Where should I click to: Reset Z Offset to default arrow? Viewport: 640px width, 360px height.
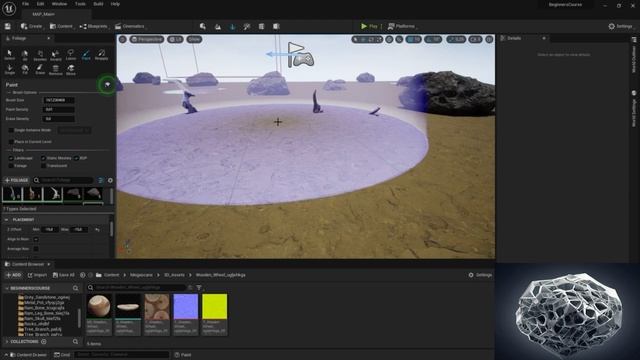tap(97, 230)
